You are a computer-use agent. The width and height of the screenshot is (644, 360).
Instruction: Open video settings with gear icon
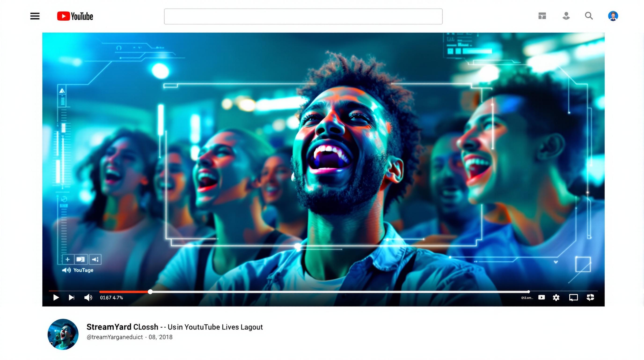pos(556,297)
